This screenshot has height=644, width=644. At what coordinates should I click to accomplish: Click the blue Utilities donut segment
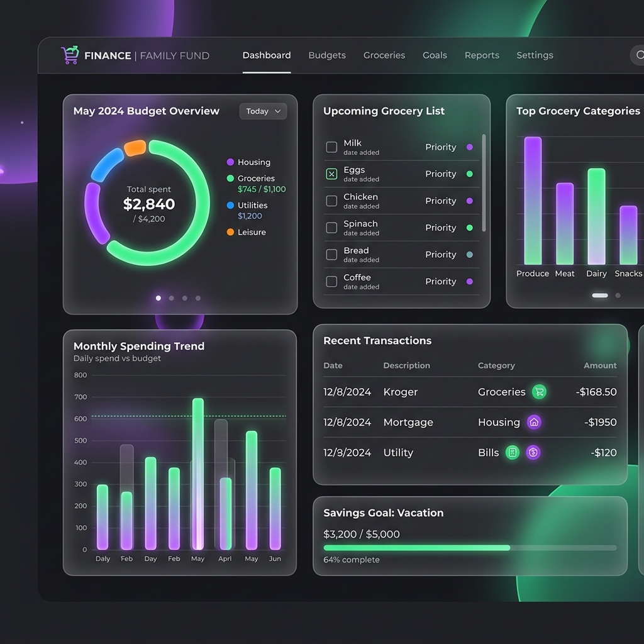(107, 165)
